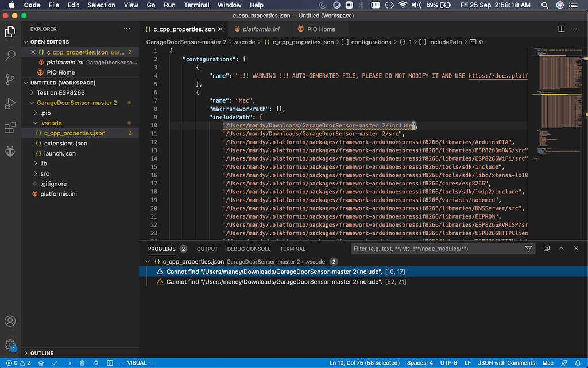588x368 pixels.
Task: Click PlatformIO Clean trash icon in status bar
Action: pyautogui.click(x=82, y=363)
